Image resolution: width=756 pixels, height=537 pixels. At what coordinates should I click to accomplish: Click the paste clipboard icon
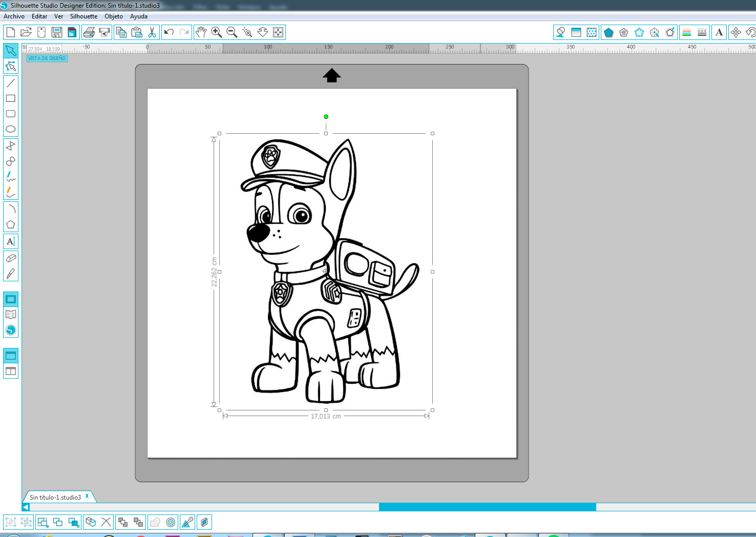click(137, 32)
